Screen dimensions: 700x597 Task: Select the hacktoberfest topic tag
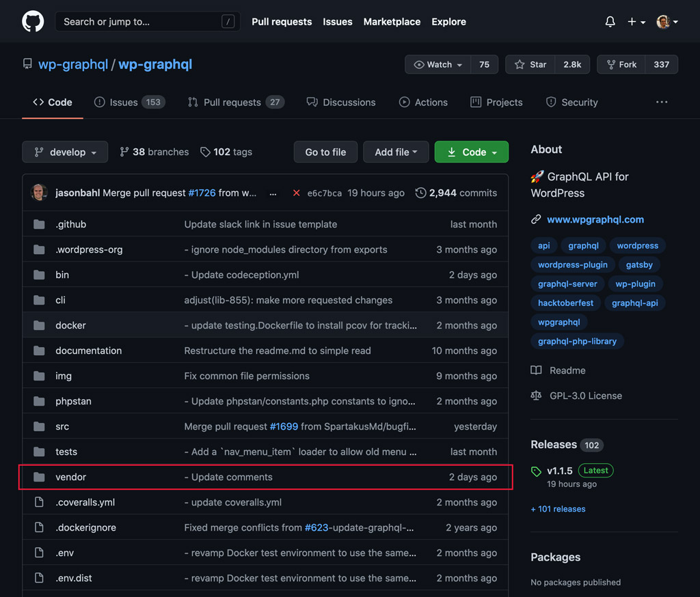coord(565,303)
